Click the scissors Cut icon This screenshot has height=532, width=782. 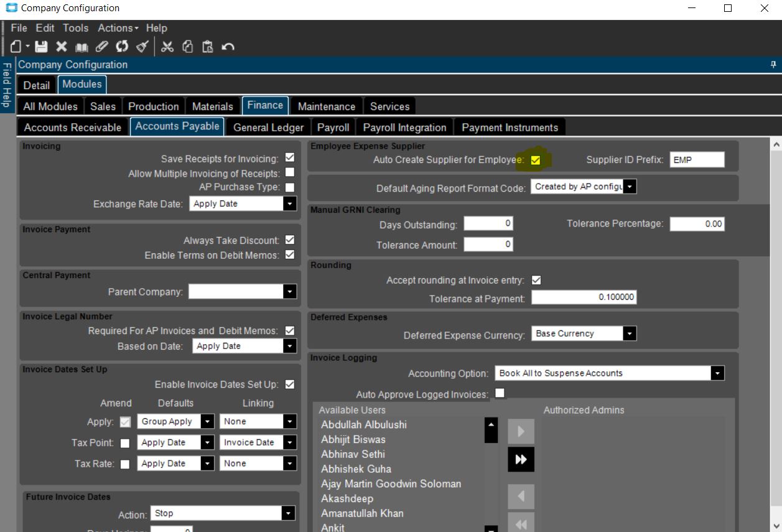point(167,47)
